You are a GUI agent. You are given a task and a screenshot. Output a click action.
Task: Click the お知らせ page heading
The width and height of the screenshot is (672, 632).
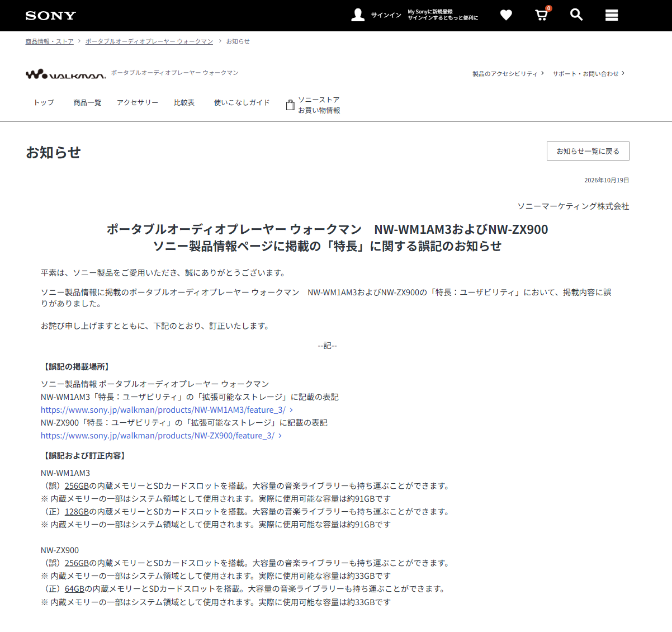pos(54,152)
